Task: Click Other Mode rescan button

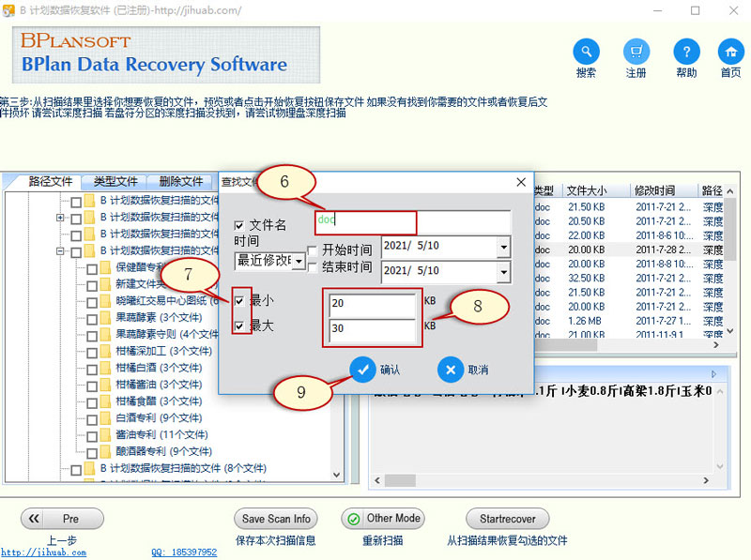Action: (383, 519)
